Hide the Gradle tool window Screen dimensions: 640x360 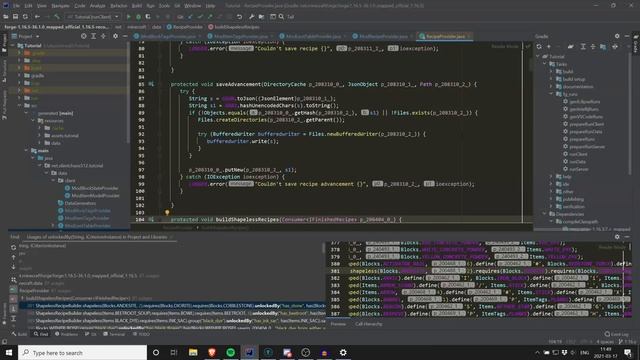(x=627, y=36)
